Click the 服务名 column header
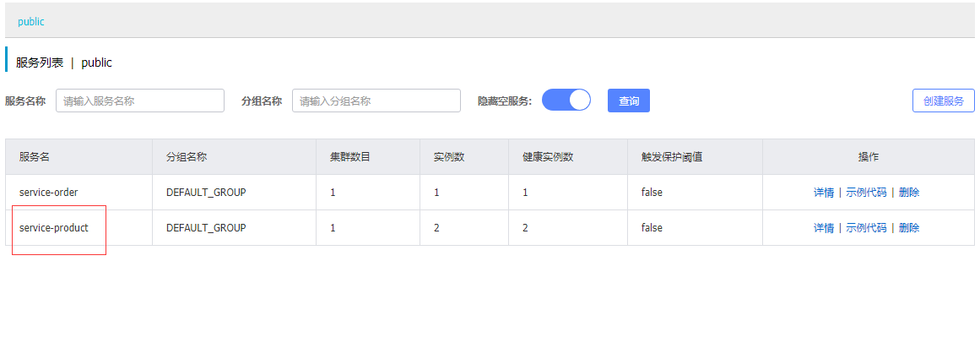This screenshot has height=359, width=980. [x=35, y=157]
